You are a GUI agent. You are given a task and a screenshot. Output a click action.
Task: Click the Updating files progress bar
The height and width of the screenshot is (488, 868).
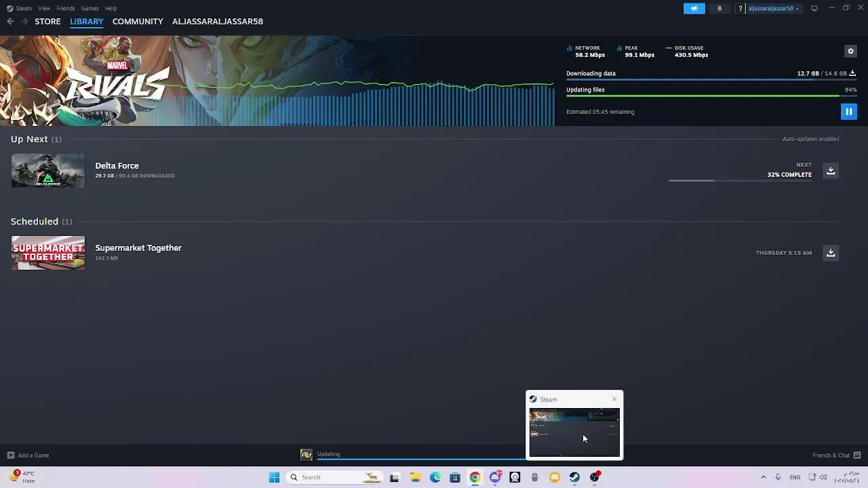711,96
